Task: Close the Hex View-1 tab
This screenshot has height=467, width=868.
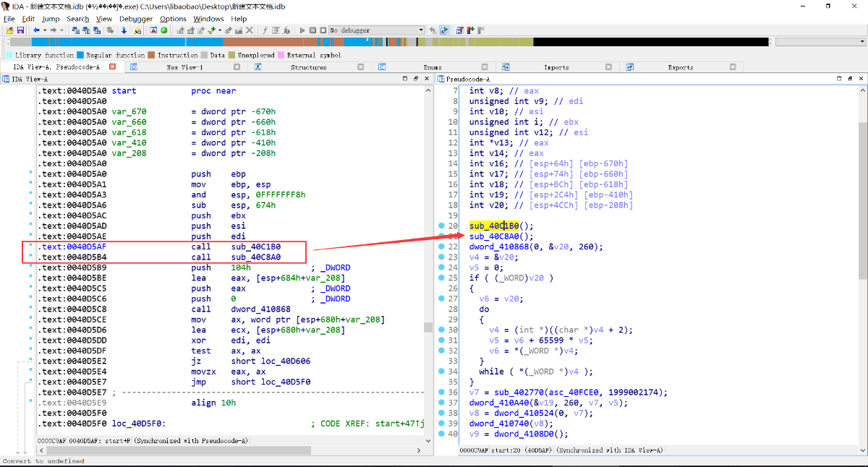Action: click(237, 67)
